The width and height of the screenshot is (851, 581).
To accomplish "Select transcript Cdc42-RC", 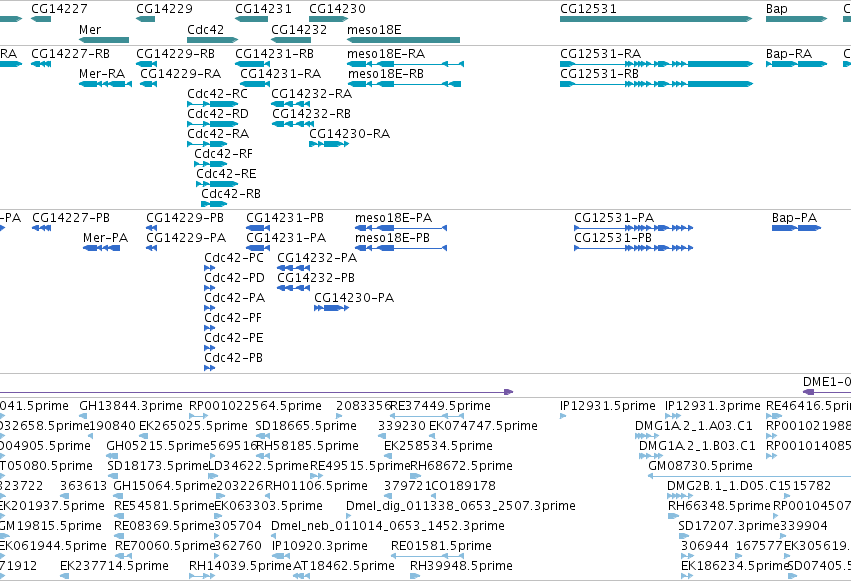I will (213, 104).
